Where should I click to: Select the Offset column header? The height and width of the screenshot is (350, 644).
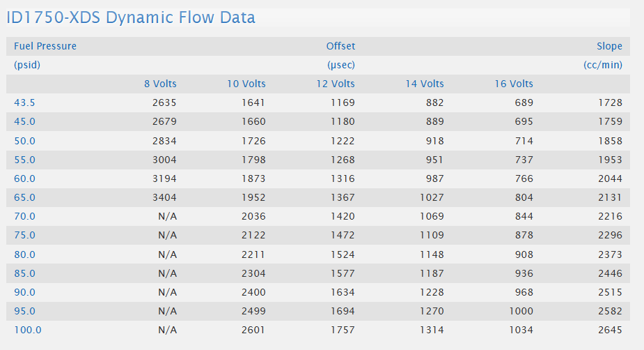(x=340, y=46)
